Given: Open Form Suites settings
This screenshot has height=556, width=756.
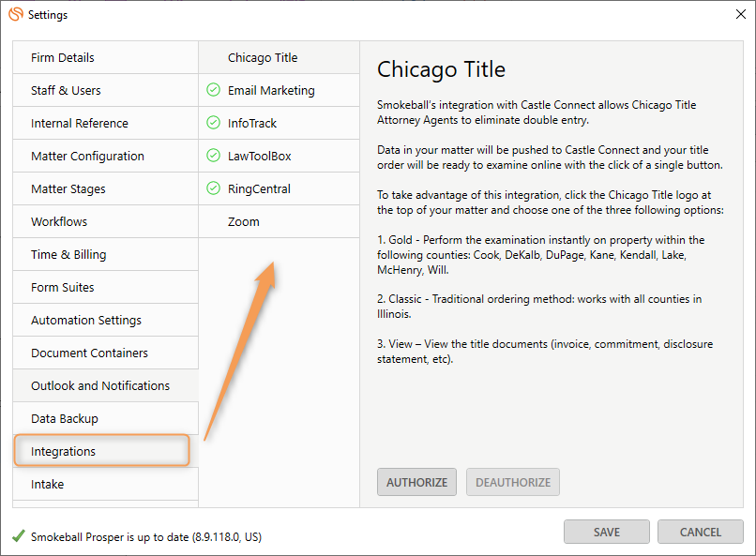Looking at the screenshot, I should tap(106, 287).
